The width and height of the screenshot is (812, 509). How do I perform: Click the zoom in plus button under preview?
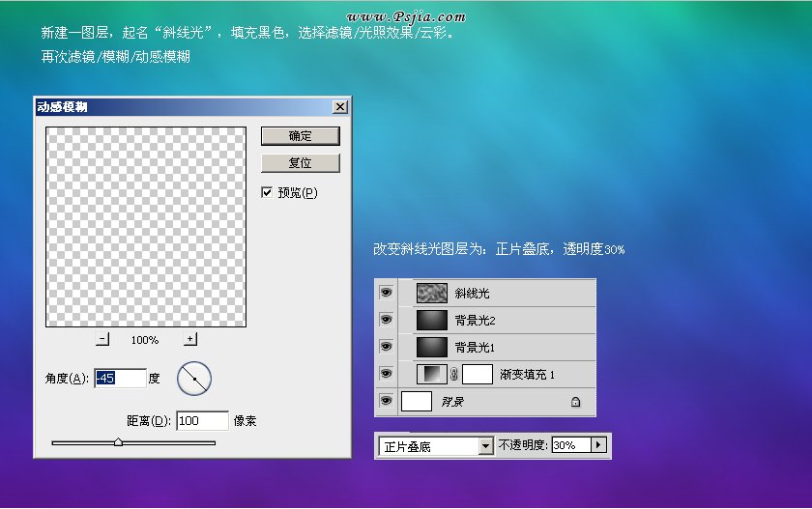point(190,339)
